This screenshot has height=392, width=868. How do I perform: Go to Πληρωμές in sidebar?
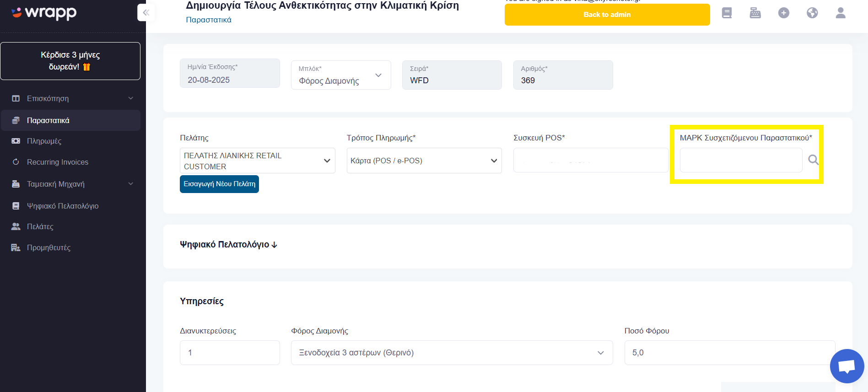tap(44, 141)
